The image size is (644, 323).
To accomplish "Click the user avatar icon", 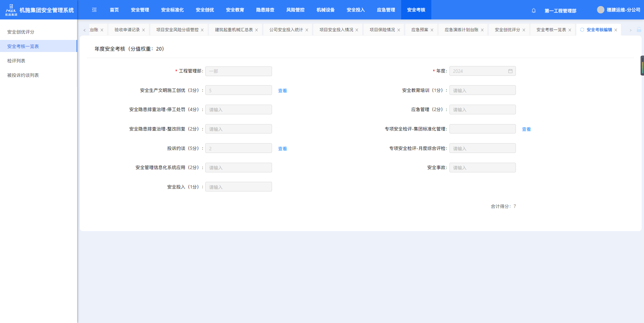I will pos(600,10).
